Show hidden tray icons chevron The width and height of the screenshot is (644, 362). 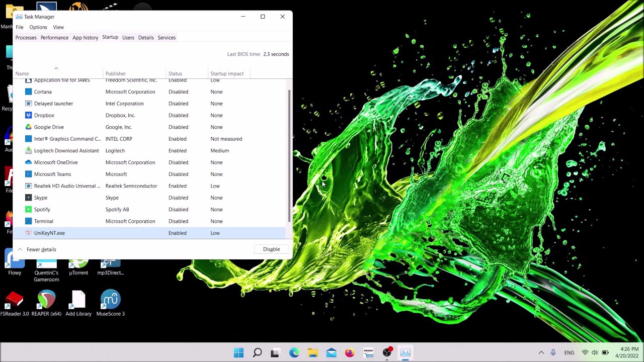541,352
